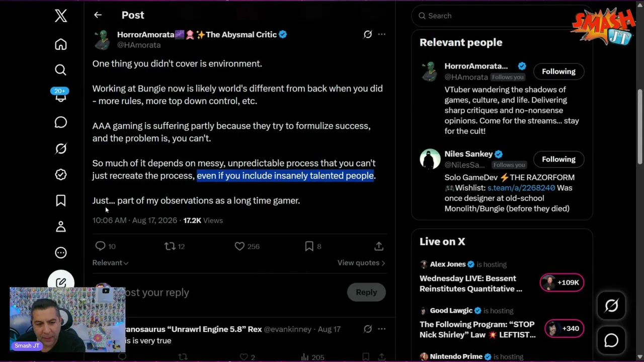Open the Explore search icon in sidebar

61,70
